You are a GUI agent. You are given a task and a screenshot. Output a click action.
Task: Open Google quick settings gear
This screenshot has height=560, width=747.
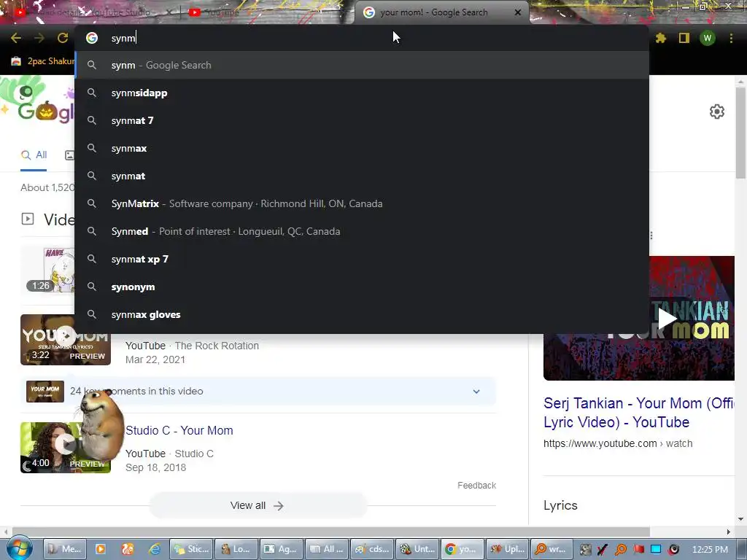[x=717, y=112]
